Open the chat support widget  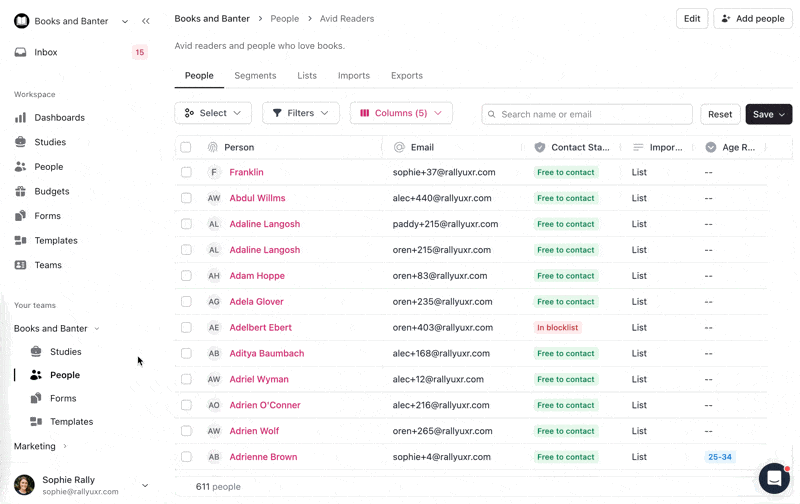coord(774,478)
